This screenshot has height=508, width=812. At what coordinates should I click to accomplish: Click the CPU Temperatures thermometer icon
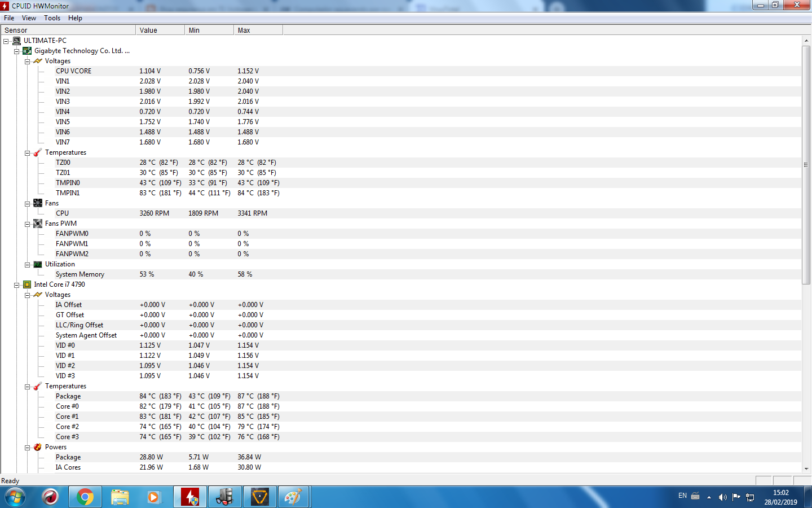click(x=38, y=386)
